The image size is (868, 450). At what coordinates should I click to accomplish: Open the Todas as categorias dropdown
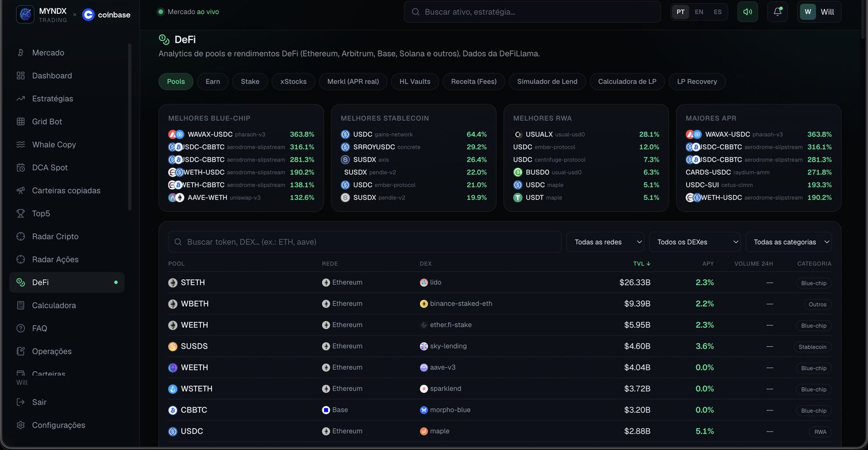click(x=789, y=242)
